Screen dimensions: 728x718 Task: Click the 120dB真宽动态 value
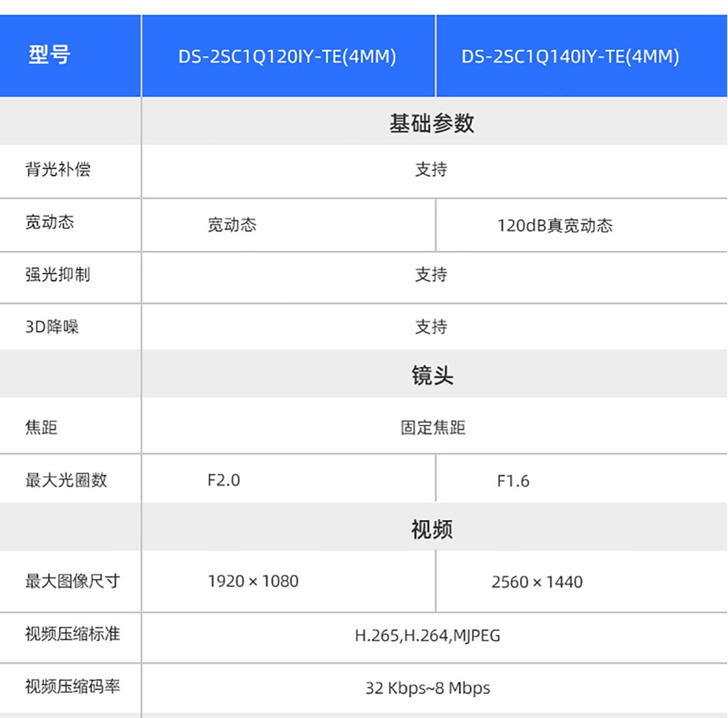click(554, 226)
